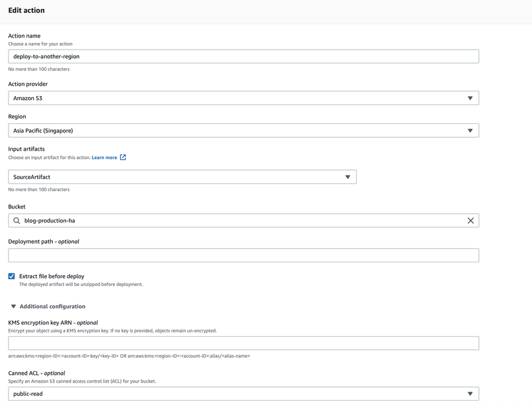Click the Additional configuration section heading
532x408 pixels.
tap(53, 306)
